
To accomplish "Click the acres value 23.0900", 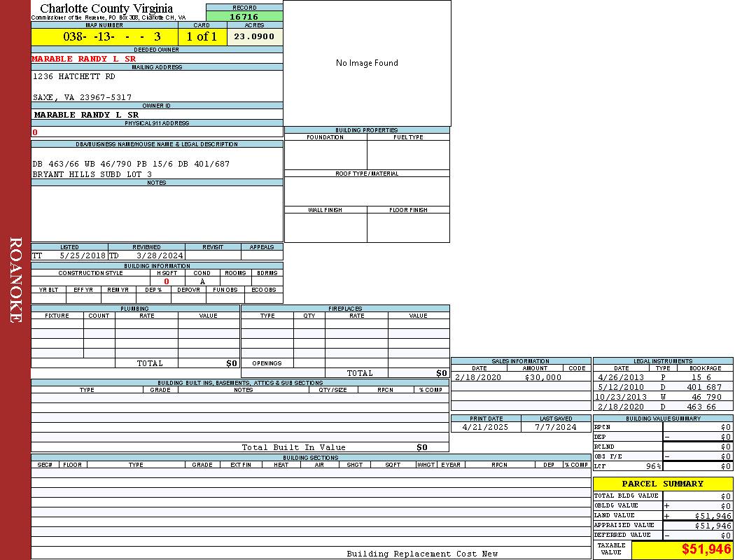I will (254, 37).
